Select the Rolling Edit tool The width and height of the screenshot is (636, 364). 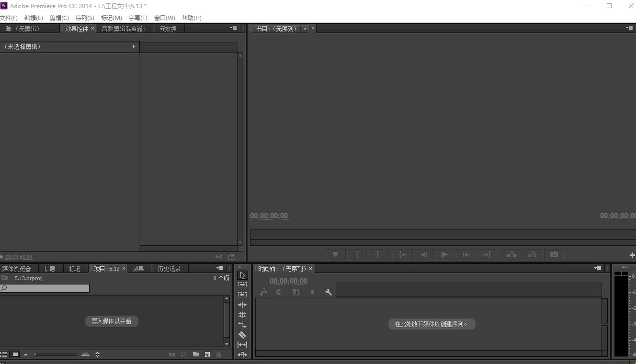(x=242, y=315)
